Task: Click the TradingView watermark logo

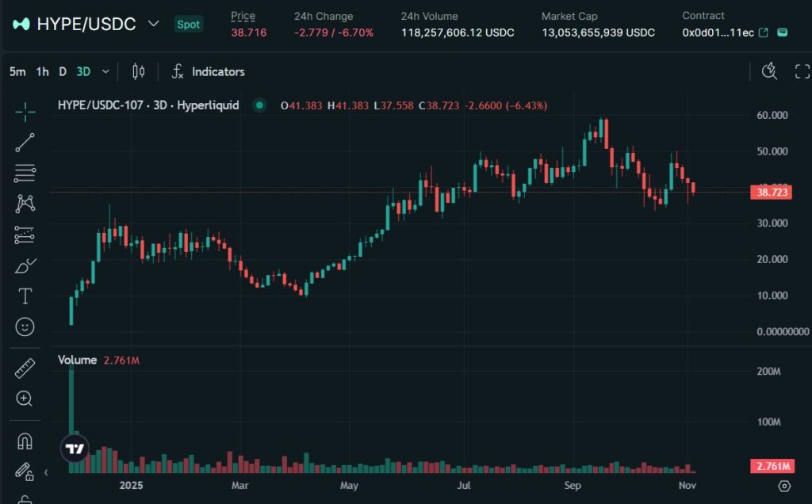Action: point(76,448)
